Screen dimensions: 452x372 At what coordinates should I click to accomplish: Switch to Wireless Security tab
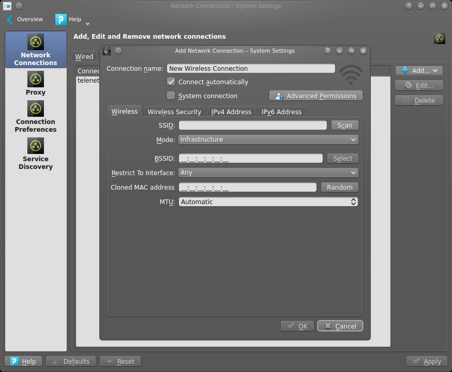pos(174,112)
